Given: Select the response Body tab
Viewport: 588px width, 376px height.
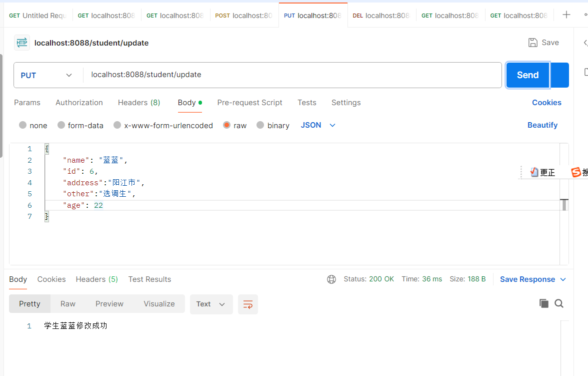Looking at the screenshot, I should (x=18, y=279).
